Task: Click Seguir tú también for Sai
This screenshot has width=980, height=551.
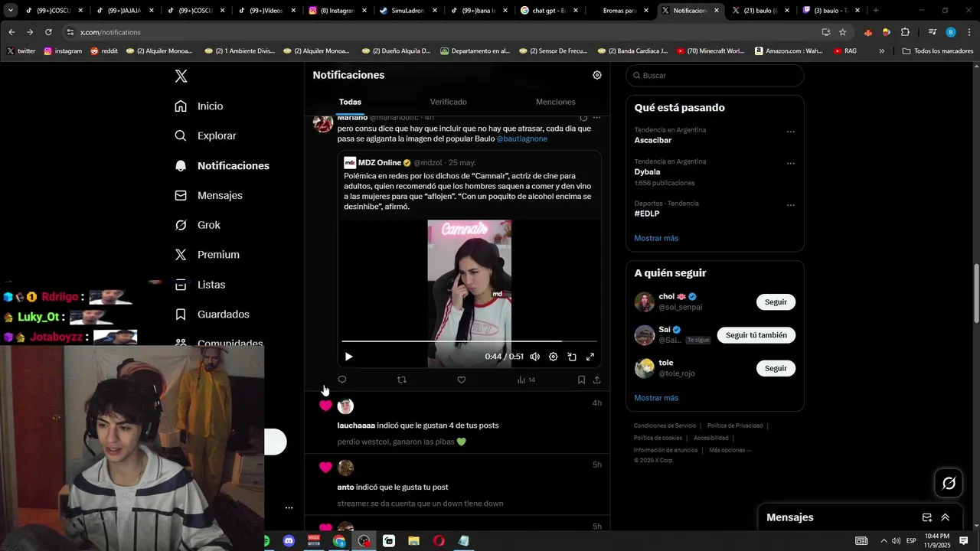Action: click(x=756, y=335)
